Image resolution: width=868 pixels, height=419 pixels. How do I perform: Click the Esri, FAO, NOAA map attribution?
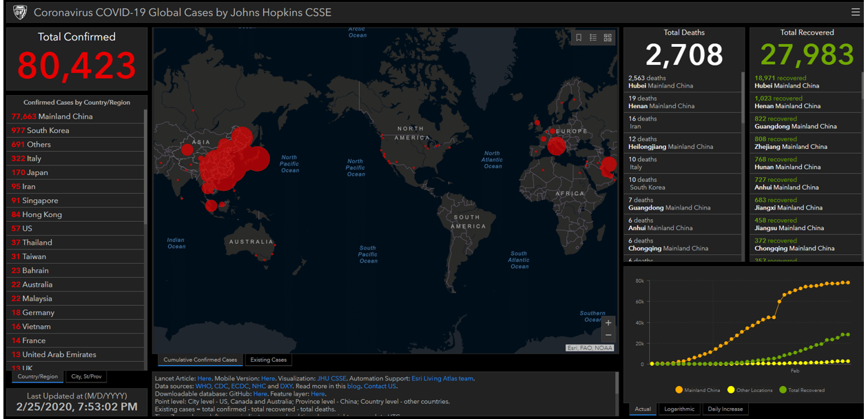point(589,348)
